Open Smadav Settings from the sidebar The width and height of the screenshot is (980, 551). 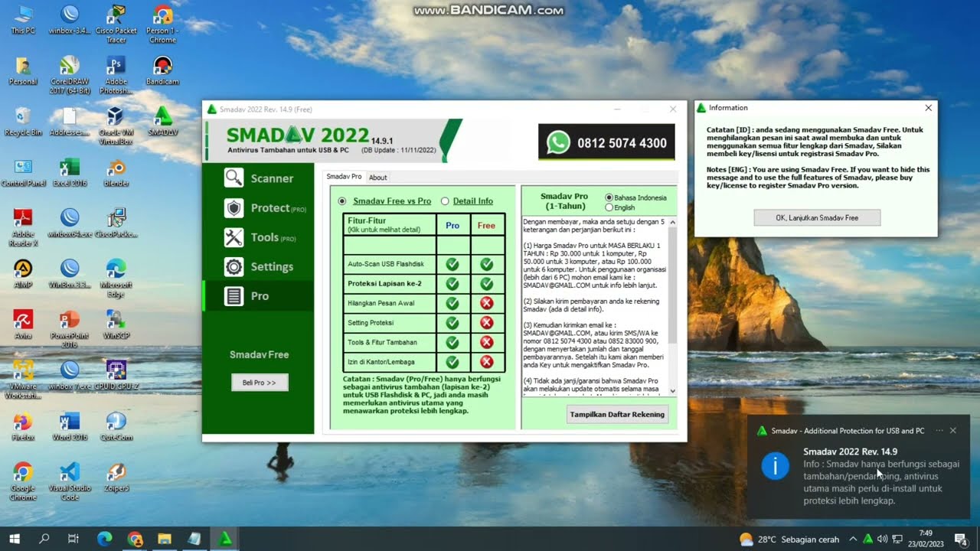tap(258, 266)
